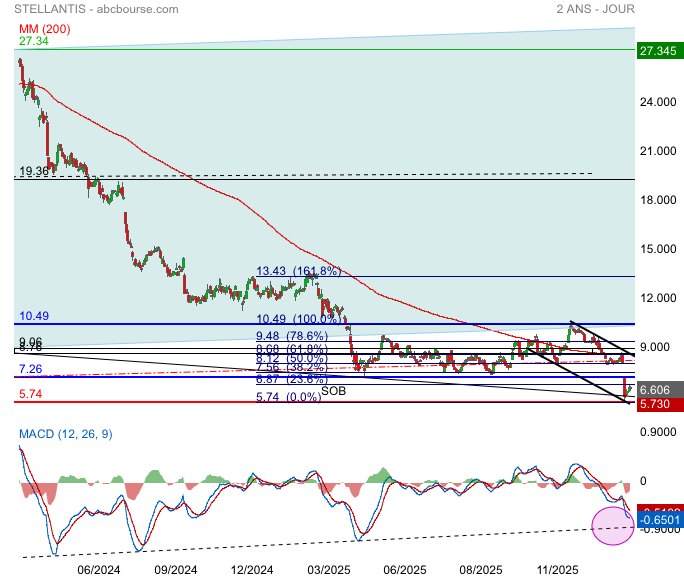
Task: Click the 13.43 (161.8%) Fibonacci label
Action: (x=299, y=270)
